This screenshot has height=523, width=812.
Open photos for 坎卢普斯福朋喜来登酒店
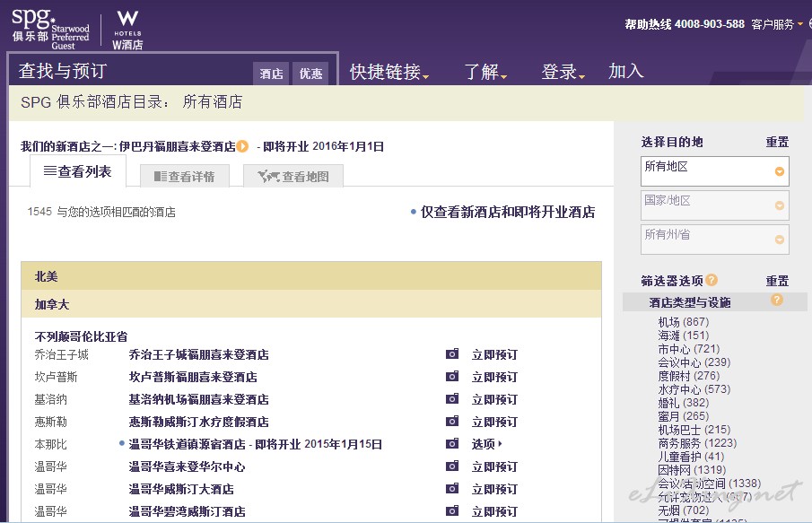click(x=452, y=377)
